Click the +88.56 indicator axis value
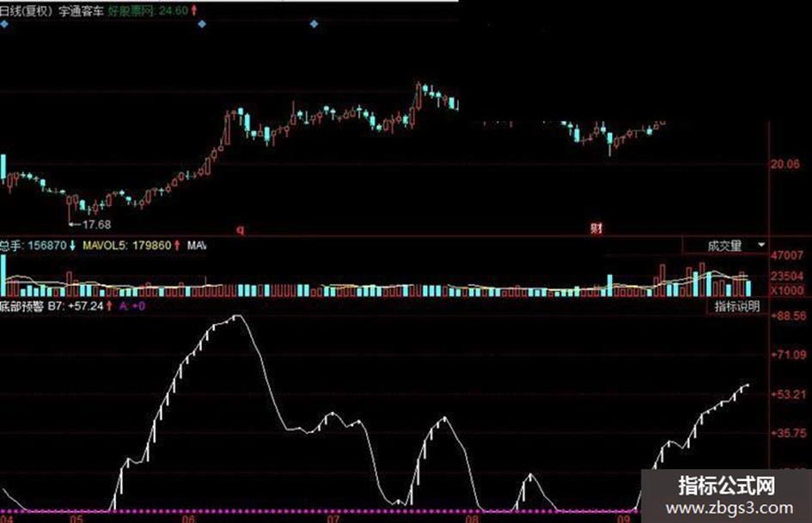The image size is (812, 523). coord(788,315)
